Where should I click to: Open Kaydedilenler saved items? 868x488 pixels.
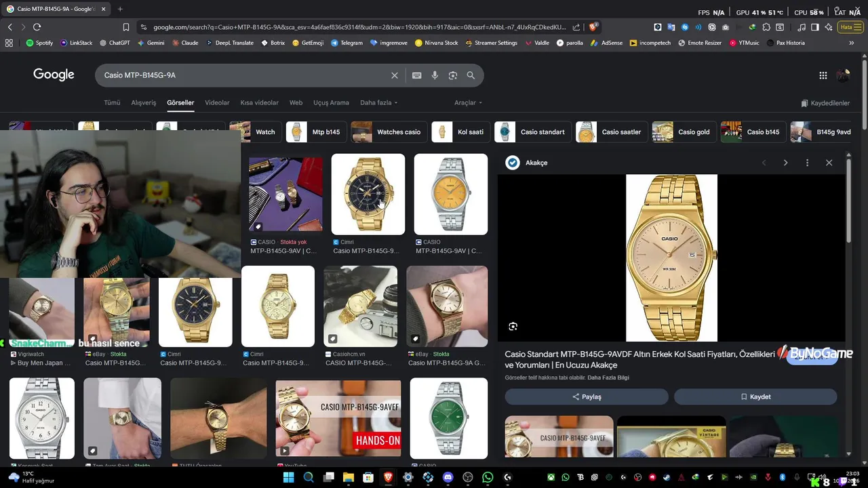point(825,103)
